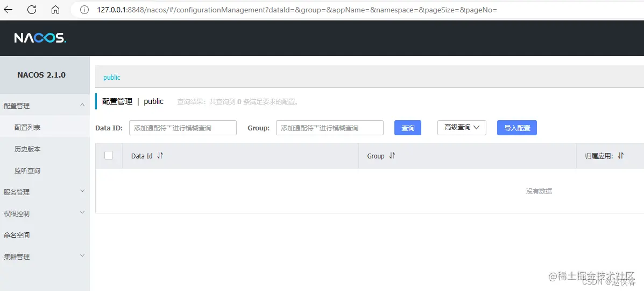The height and width of the screenshot is (291, 644).
Task: Click the 导入配置 button
Action: click(x=517, y=128)
